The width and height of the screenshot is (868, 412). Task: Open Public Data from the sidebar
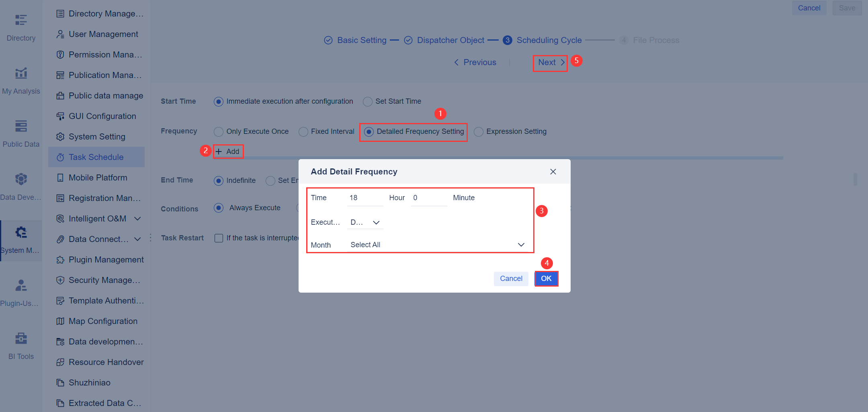click(x=20, y=133)
